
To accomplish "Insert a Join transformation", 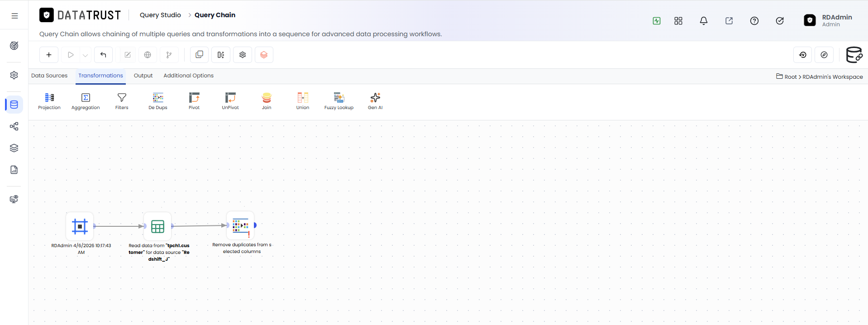I will (267, 101).
